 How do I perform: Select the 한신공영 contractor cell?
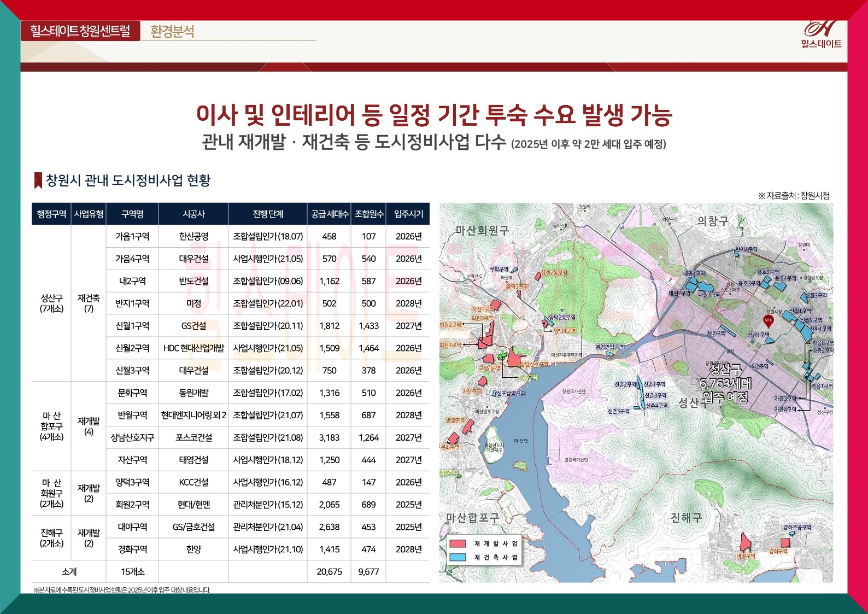tap(193, 236)
